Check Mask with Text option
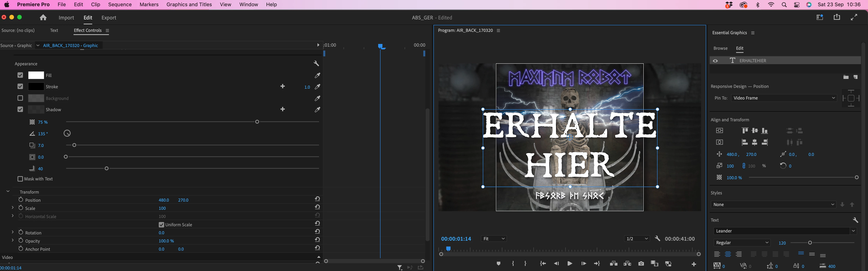The image size is (868, 271). (20, 179)
